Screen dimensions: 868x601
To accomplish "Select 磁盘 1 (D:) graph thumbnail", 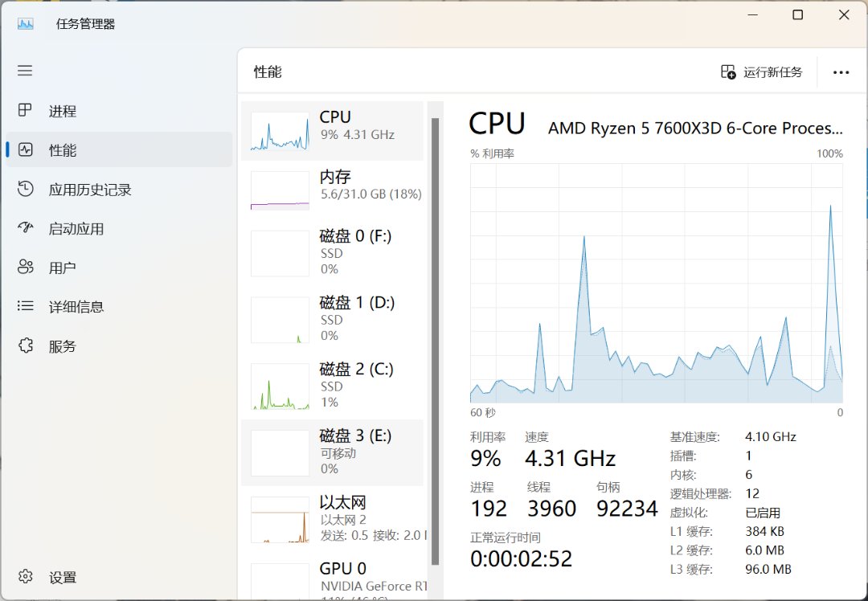I will tap(280, 320).
